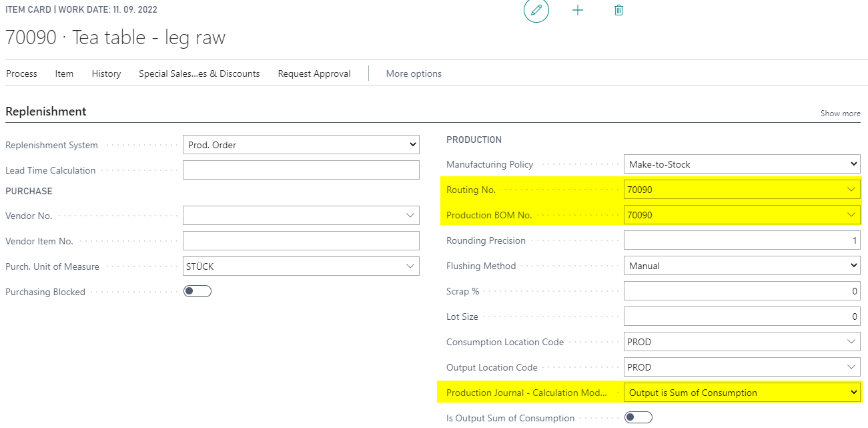Expand the Routing No. lookup chevron

click(851, 190)
